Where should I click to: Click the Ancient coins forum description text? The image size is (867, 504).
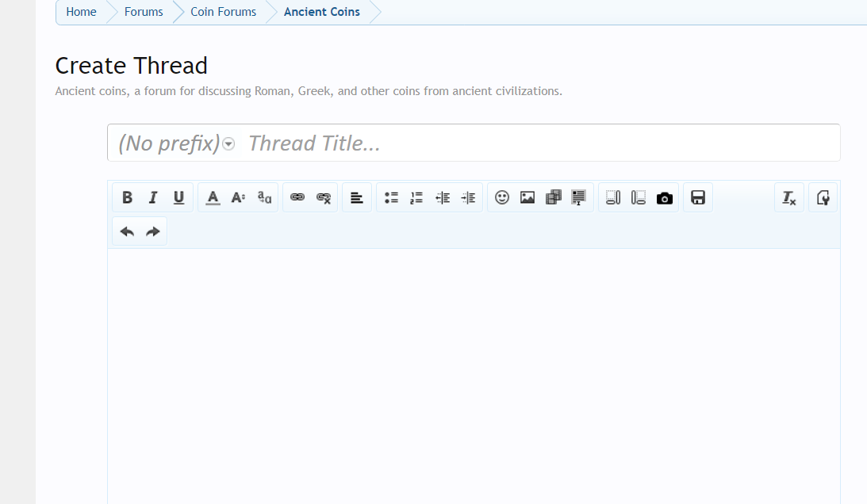pos(309,91)
